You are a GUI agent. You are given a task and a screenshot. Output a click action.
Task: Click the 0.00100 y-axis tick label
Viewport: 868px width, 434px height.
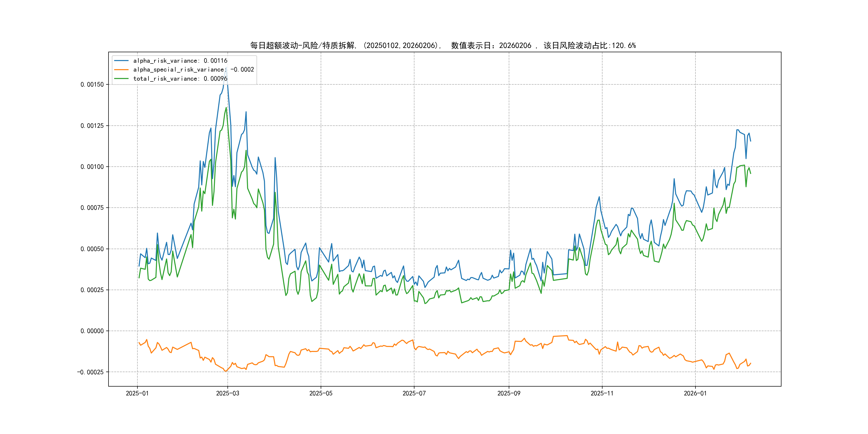point(92,167)
